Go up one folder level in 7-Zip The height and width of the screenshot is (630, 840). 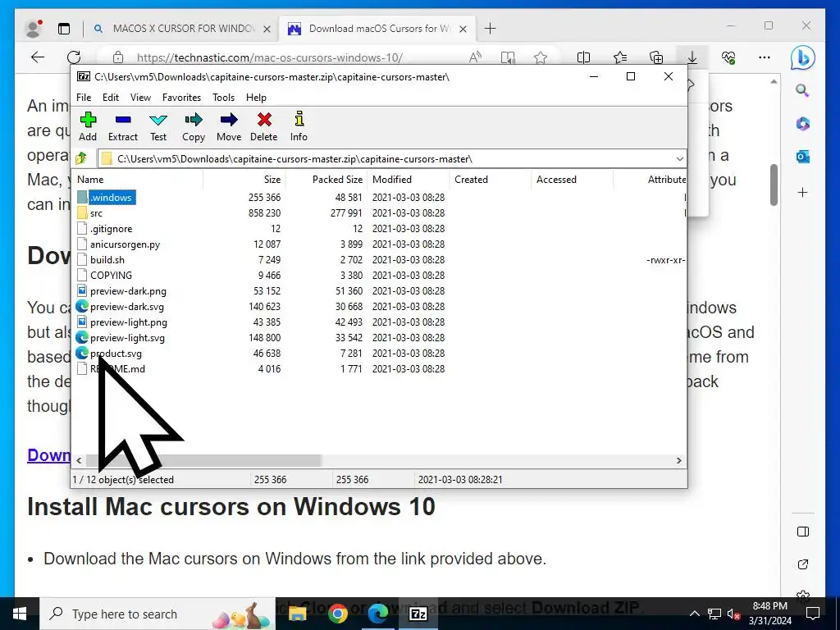coord(81,158)
